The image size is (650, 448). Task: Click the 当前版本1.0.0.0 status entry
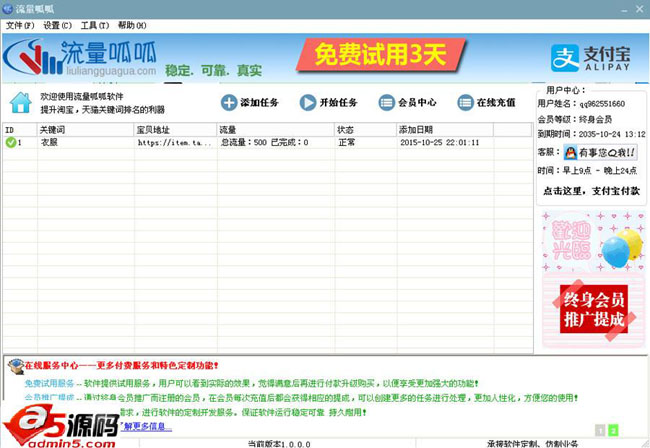pos(279,444)
